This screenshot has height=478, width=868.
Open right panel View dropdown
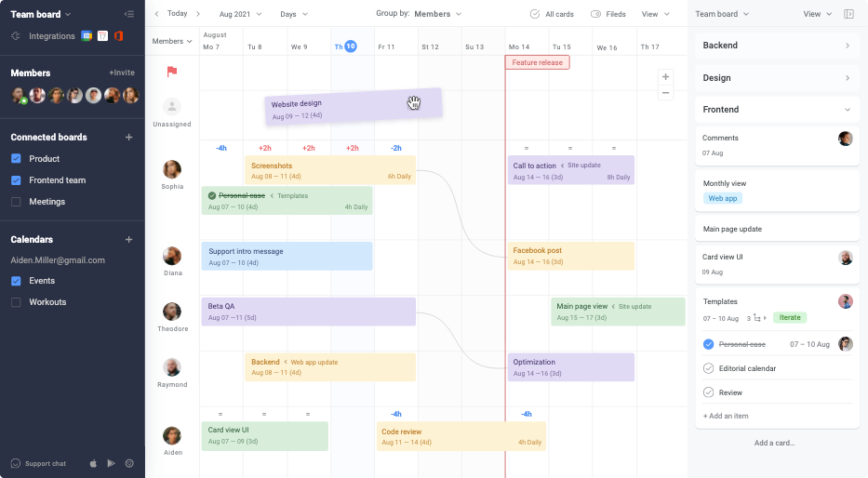point(817,14)
